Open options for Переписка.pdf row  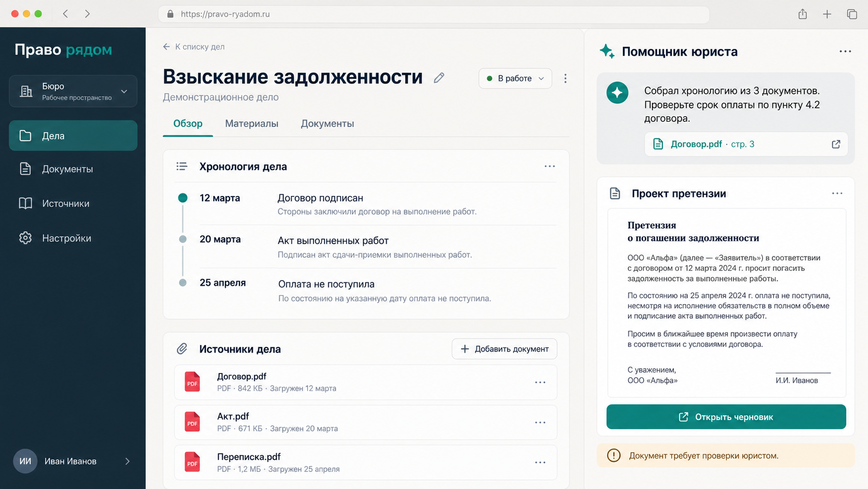(x=540, y=462)
